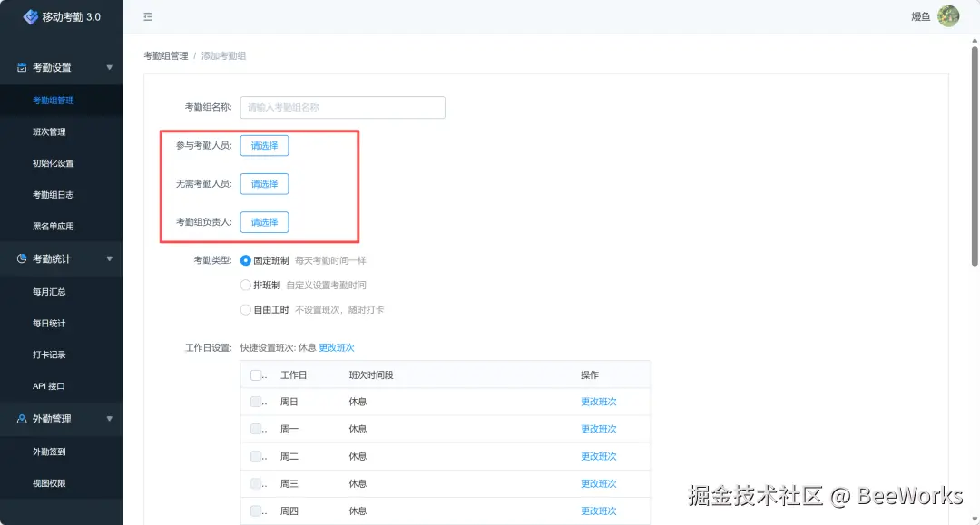The width and height of the screenshot is (980, 525).
Task: Toggle the sidebar collapse hamburger icon
Action: [148, 17]
